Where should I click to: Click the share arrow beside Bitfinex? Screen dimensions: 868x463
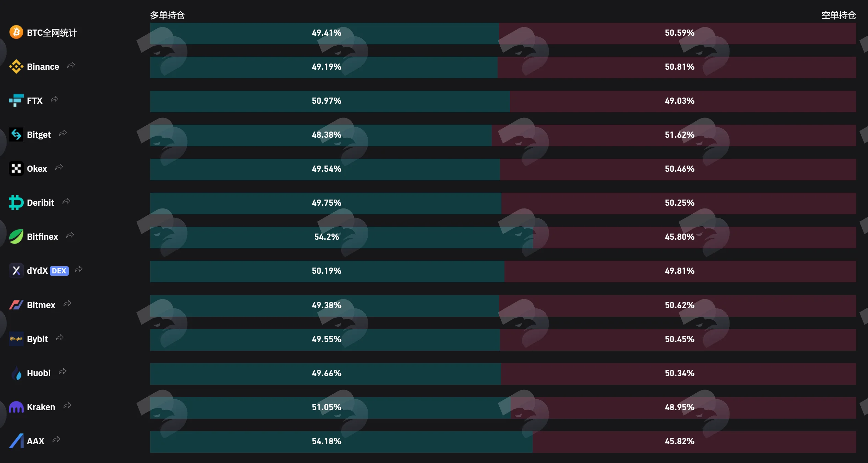click(x=70, y=235)
